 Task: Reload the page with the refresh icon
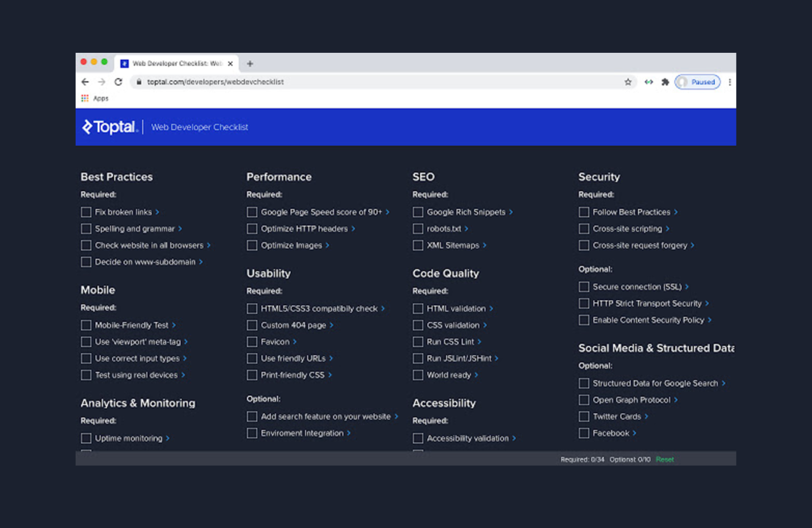click(118, 82)
